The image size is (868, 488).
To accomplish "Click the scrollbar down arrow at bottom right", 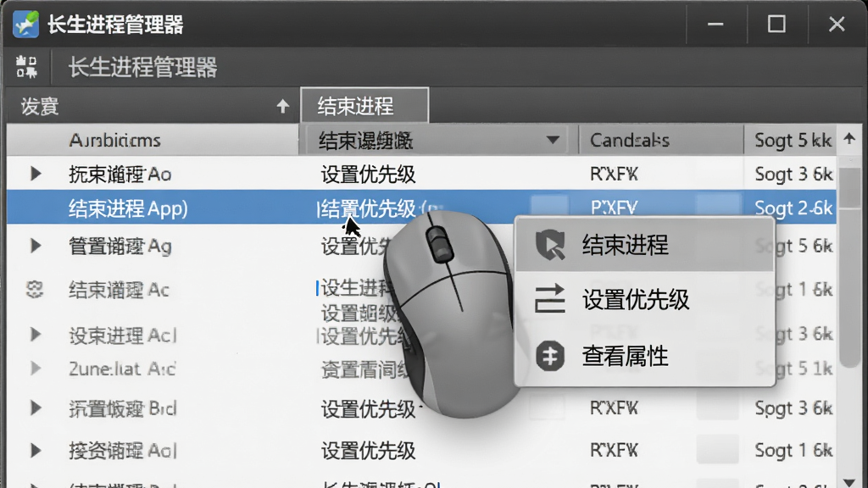I will [x=849, y=482].
